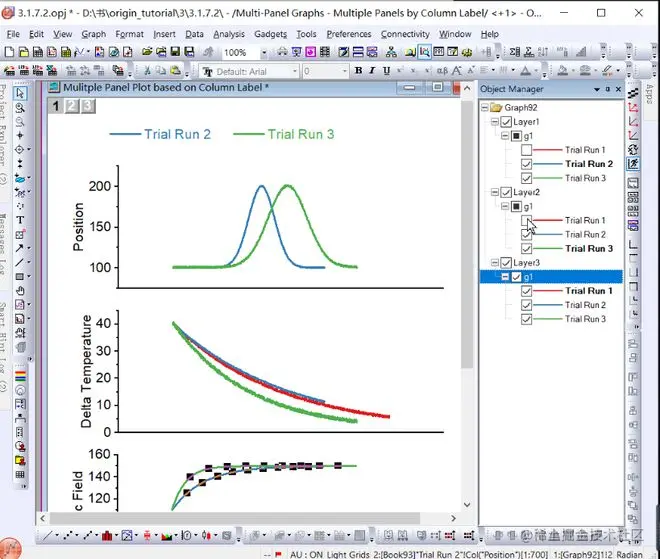Open the Graph menu
The image size is (660, 559).
pyautogui.click(x=93, y=34)
